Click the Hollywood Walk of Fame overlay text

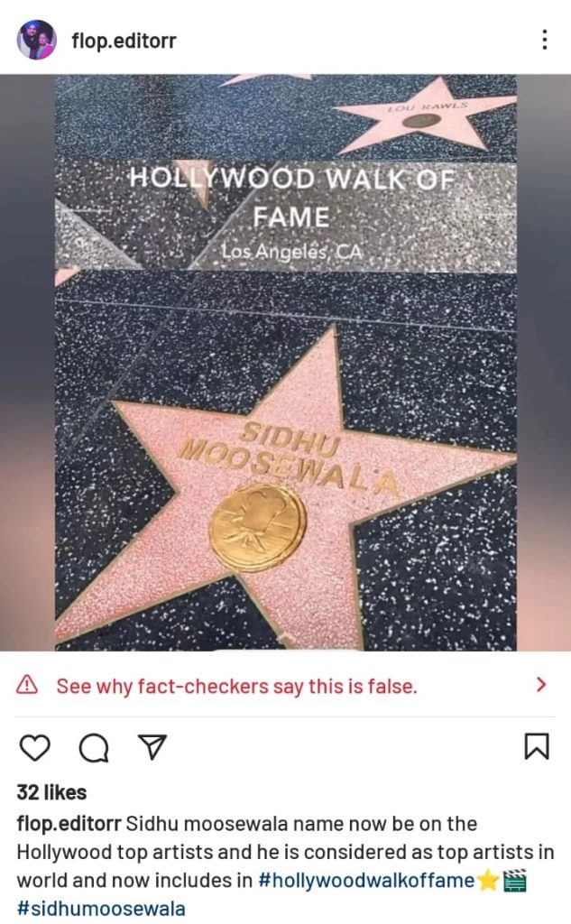click(291, 197)
